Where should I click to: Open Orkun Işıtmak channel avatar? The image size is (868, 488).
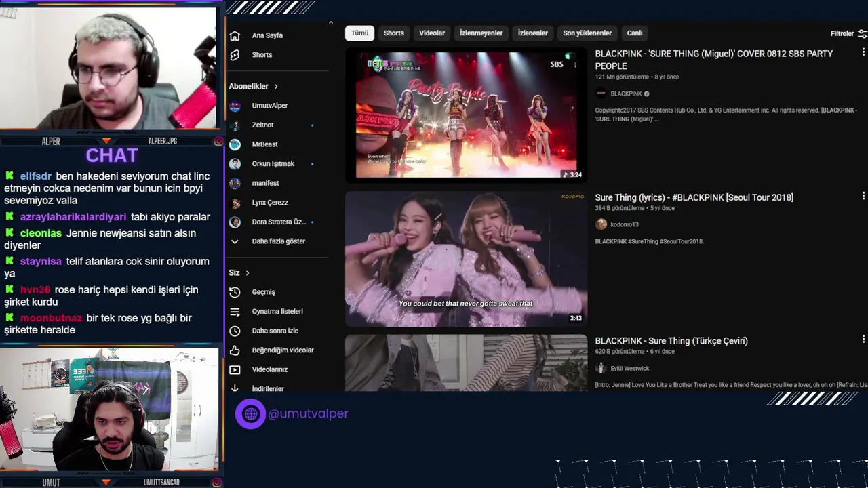[235, 164]
